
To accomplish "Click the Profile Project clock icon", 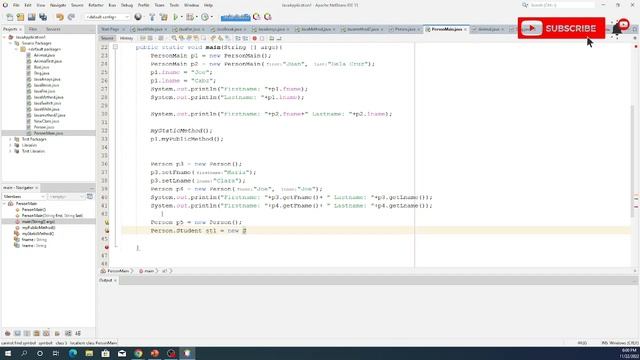I will 205,17.
